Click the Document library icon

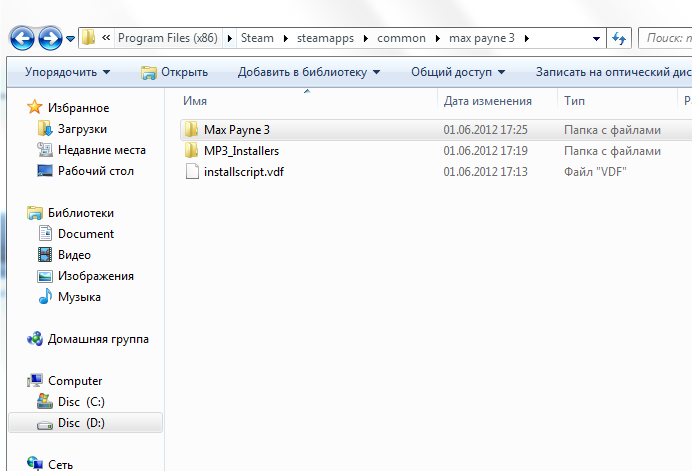[45, 233]
